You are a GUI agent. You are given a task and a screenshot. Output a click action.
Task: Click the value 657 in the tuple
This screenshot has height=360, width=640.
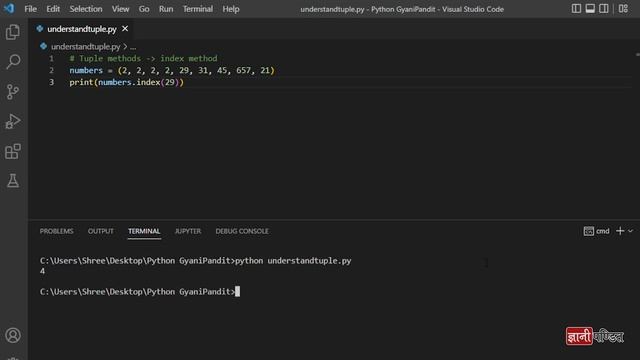point(243,70)
